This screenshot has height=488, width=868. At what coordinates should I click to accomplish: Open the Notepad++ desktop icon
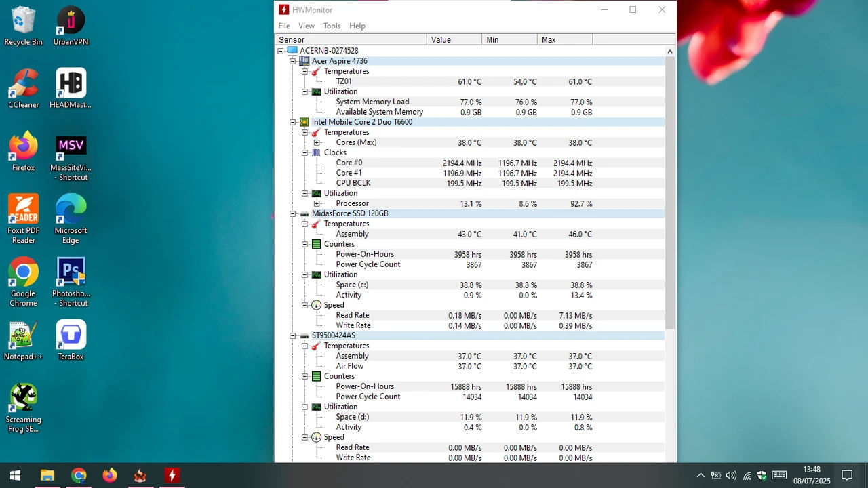tap(23, 341)
